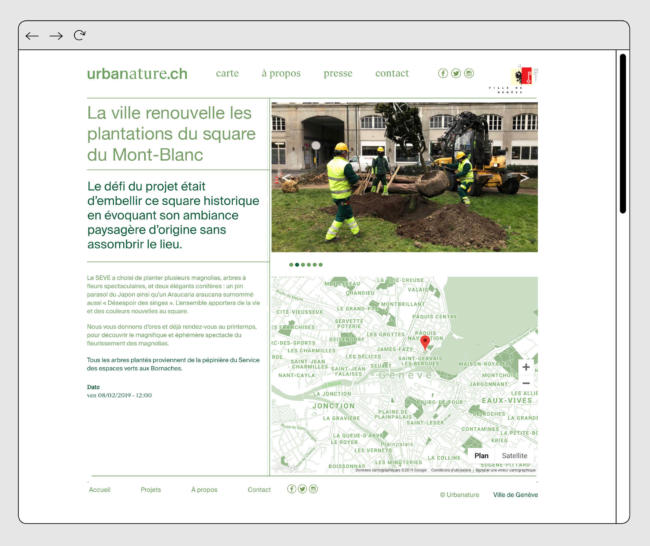Open Twitter icon in the header

click(x=456, y=73)
